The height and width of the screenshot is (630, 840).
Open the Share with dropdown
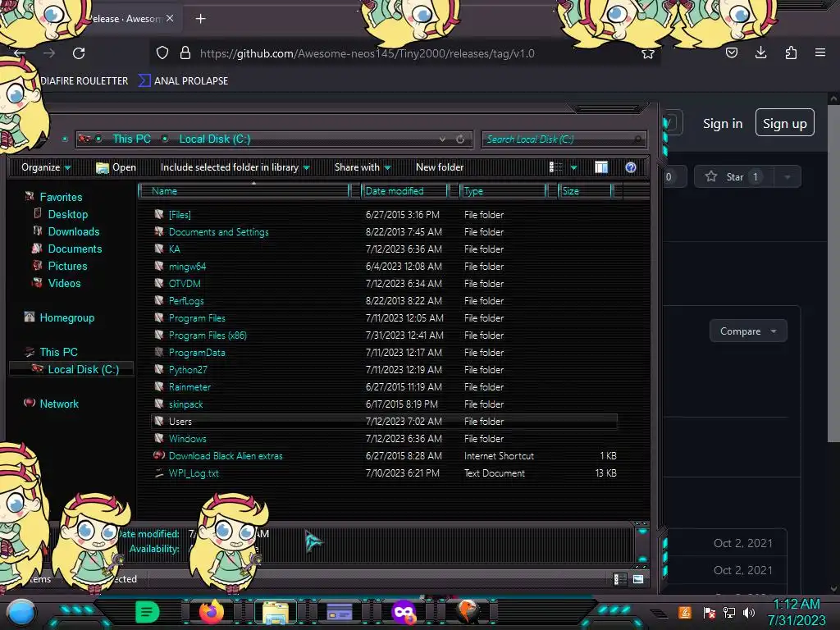(363, 167)
